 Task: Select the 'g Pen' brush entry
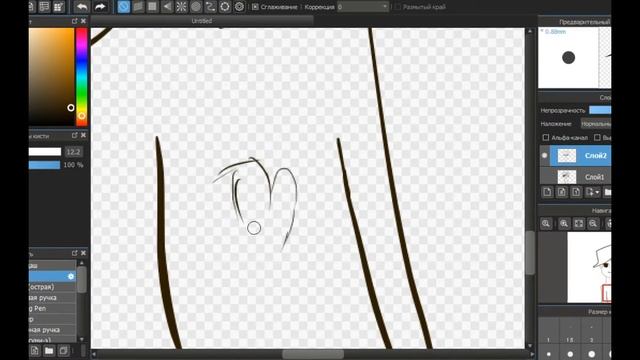[52, 308]
